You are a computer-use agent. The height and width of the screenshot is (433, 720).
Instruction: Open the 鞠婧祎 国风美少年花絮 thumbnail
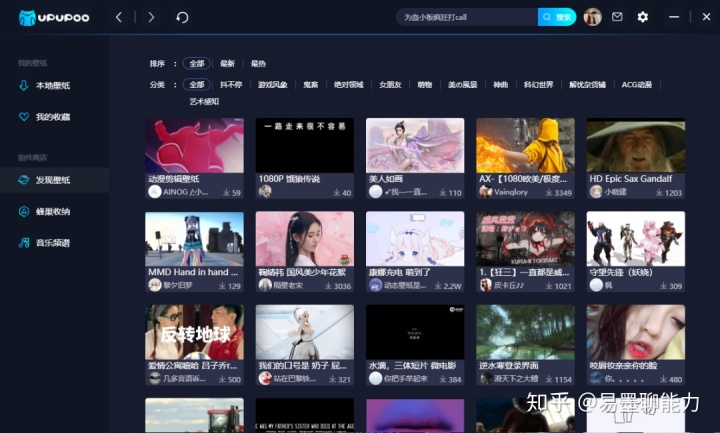304,239
